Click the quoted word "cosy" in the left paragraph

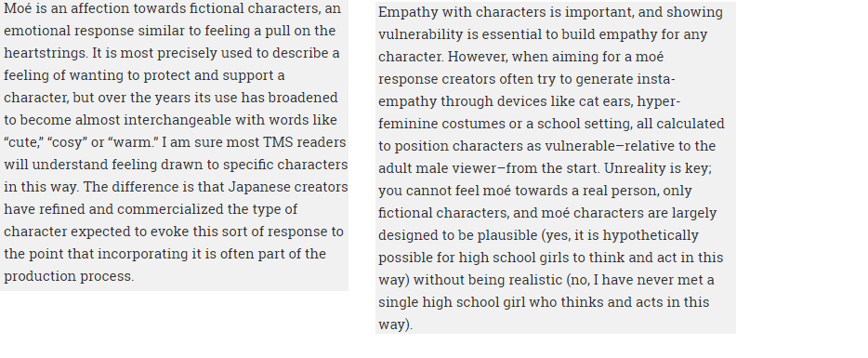point(68,142)
